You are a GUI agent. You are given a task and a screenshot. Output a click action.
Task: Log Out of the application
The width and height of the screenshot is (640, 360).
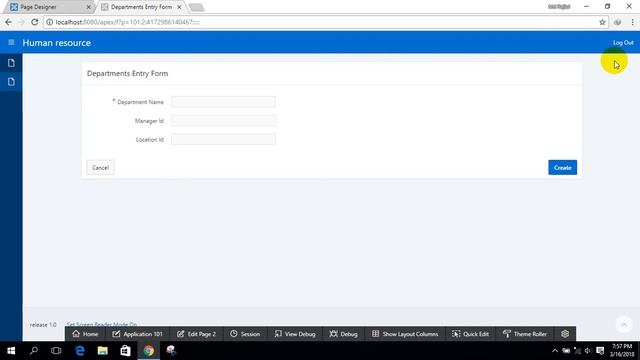pos(623,42)
